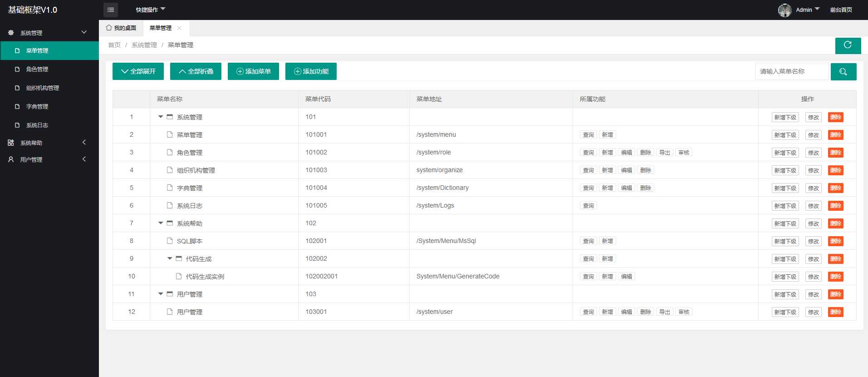
Task: Click 查询 tag in 系统日志 row
Action: click(x=588, y=206)
